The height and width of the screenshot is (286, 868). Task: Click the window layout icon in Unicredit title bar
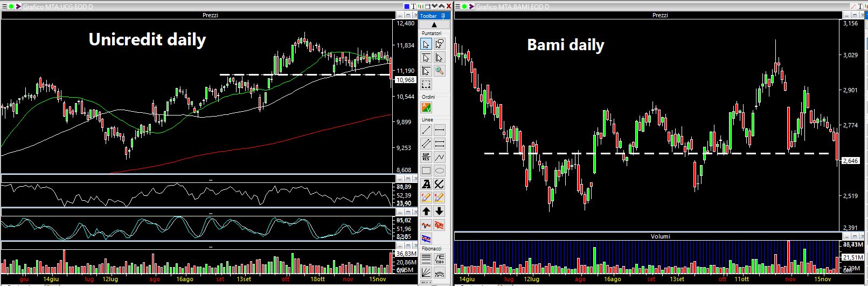pos(427,6)
